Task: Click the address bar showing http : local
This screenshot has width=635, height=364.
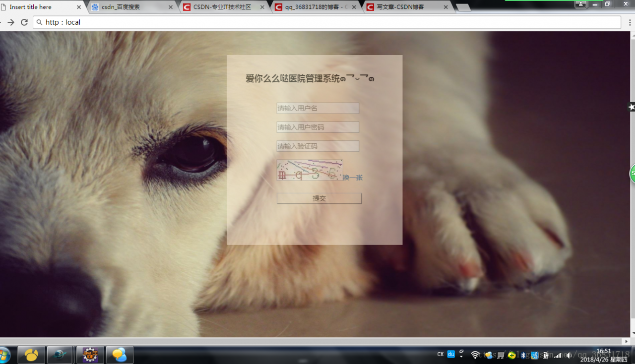Action: click(x=327, y=22)
